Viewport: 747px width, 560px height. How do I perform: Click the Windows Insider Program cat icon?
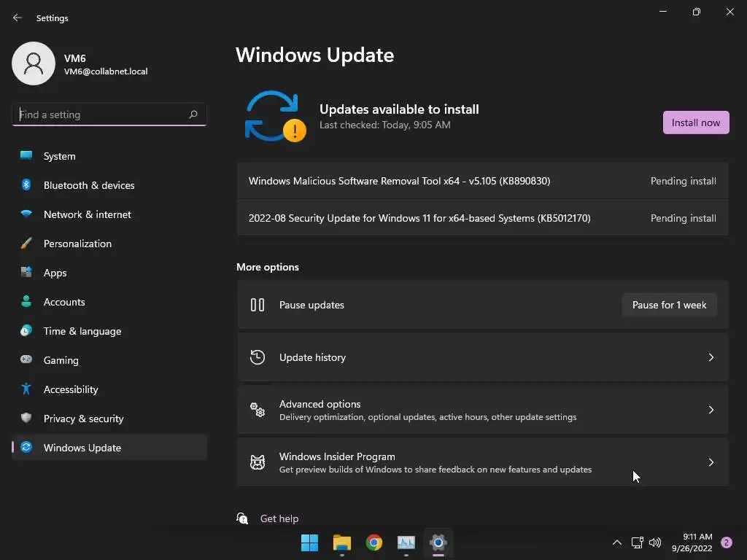(258, 462)
